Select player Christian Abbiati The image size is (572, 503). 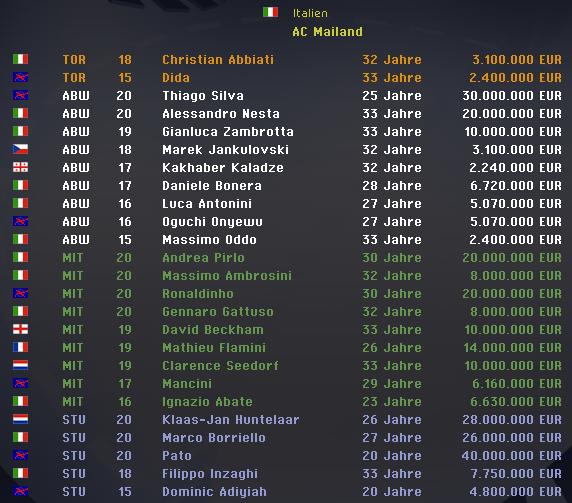(x=218, y=59)
